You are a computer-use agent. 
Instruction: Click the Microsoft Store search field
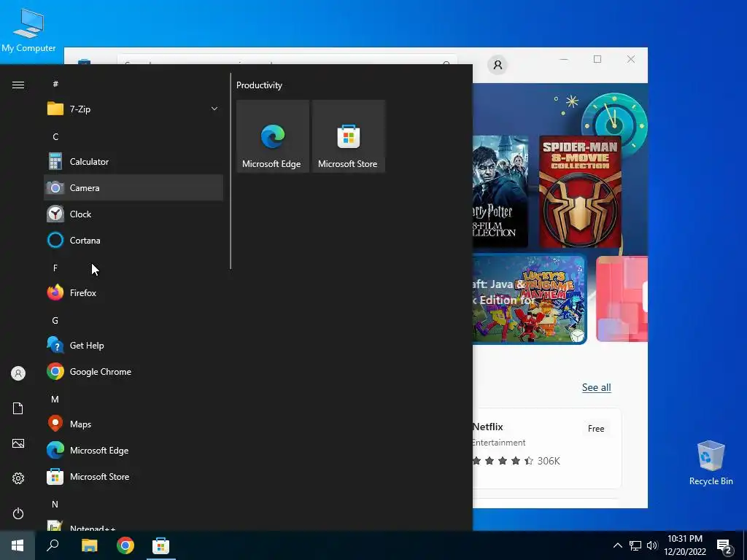pyautogui.click(x=286, y=60)
